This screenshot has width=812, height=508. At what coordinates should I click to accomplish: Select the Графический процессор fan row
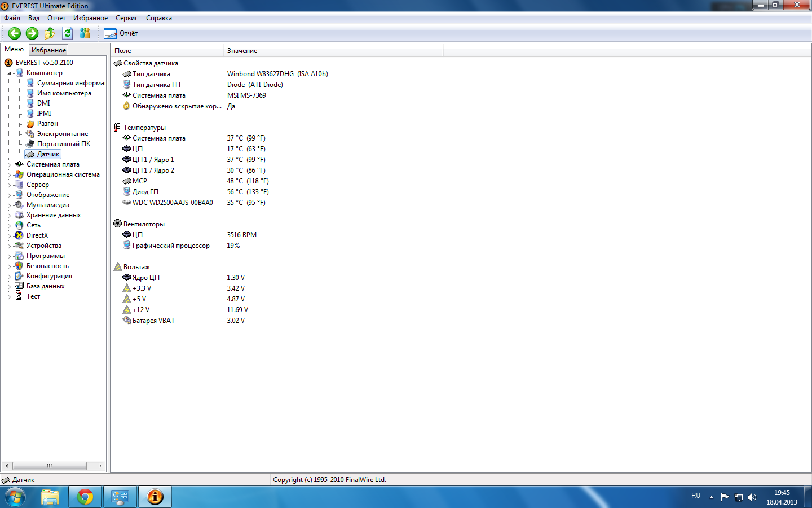click(181, 246)
